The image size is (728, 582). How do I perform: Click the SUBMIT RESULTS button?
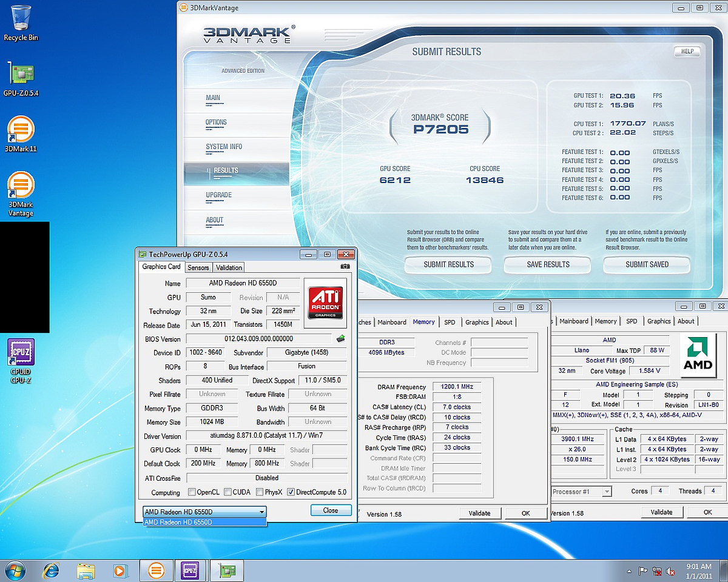click(449, 264)
